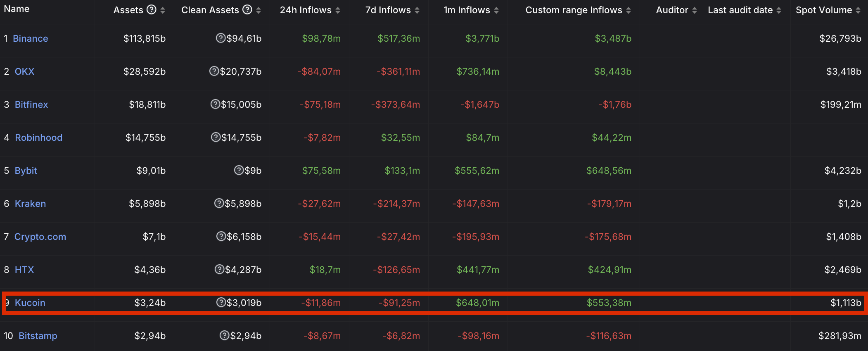
Task: Click the help icon beside Bitstamp clean assets
Action: [x=224, y=335]
